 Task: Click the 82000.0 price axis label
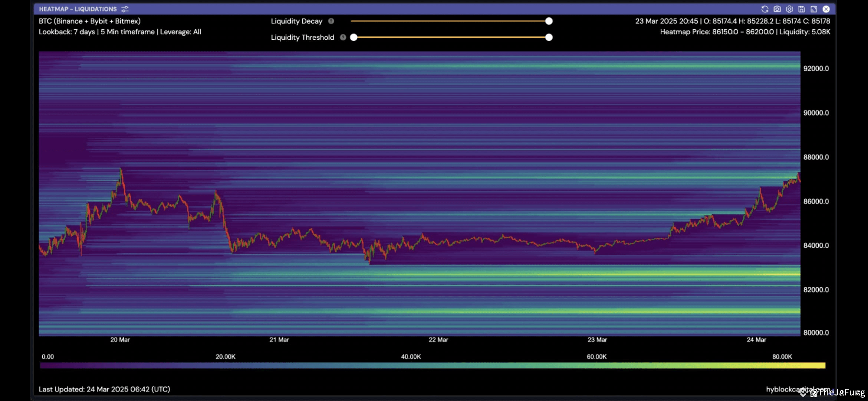[816, 290]
